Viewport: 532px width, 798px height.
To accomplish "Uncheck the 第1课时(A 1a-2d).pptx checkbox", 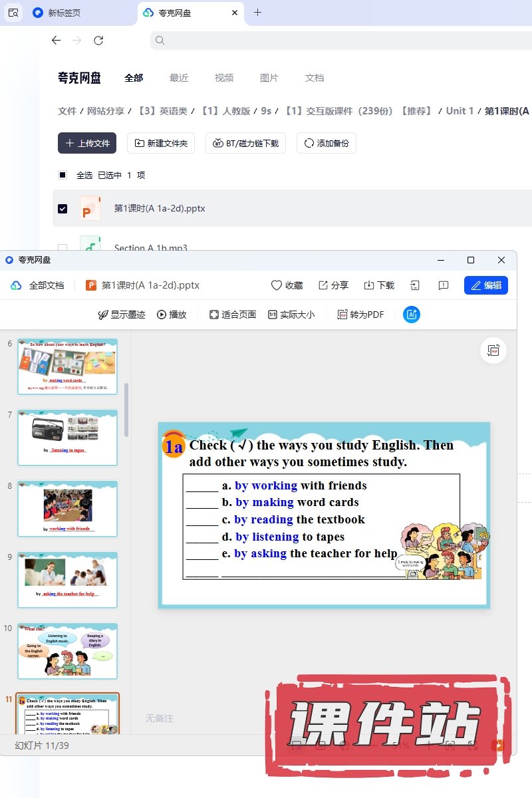I will (63, 208).
